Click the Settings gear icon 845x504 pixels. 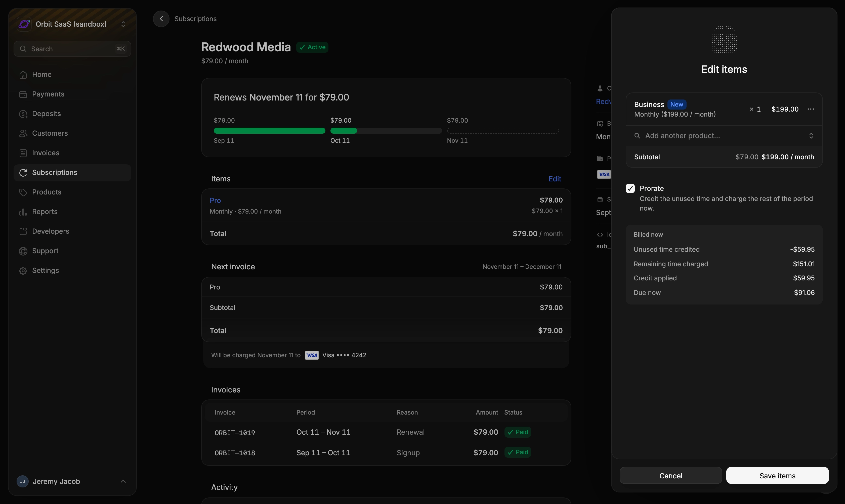tap(23, 271)
